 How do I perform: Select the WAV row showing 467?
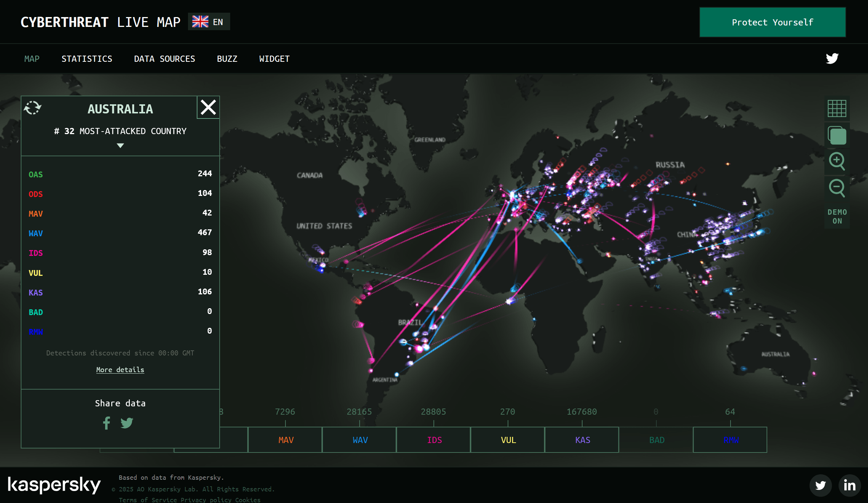[x=120, y=233]
